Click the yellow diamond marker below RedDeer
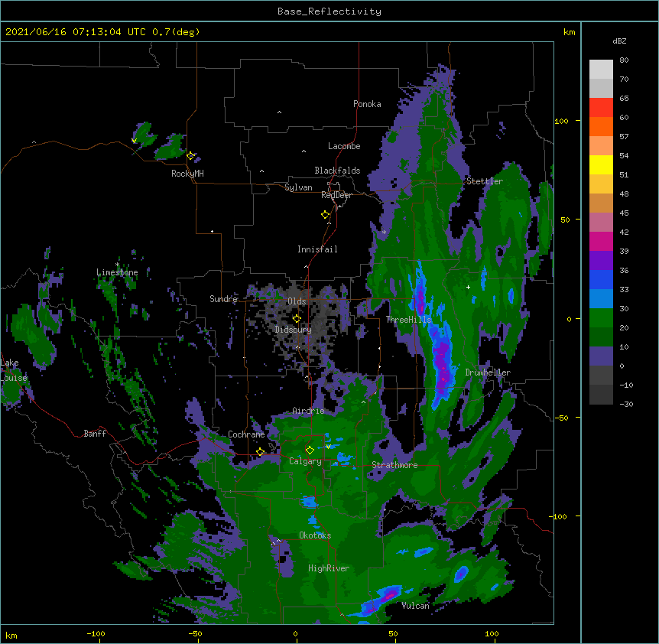This screenshot has height=644, width=659. 325,215
